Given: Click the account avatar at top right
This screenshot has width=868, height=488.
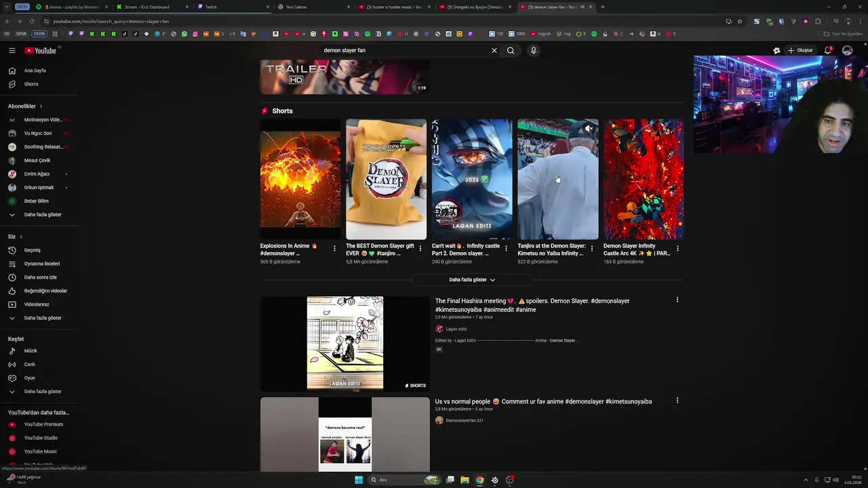Looking at the screenshot, I should coord(847,50).
